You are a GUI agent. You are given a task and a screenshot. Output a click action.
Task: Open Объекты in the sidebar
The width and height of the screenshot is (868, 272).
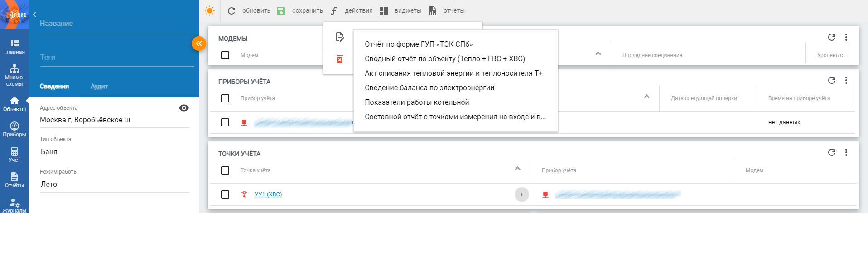point(14,104)
